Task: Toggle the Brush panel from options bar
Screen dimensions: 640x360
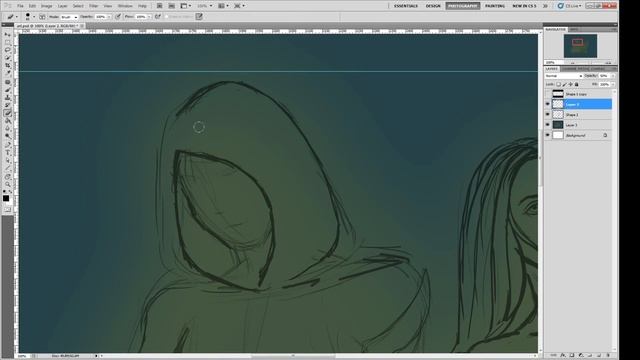Action: (x=42, y=17)
